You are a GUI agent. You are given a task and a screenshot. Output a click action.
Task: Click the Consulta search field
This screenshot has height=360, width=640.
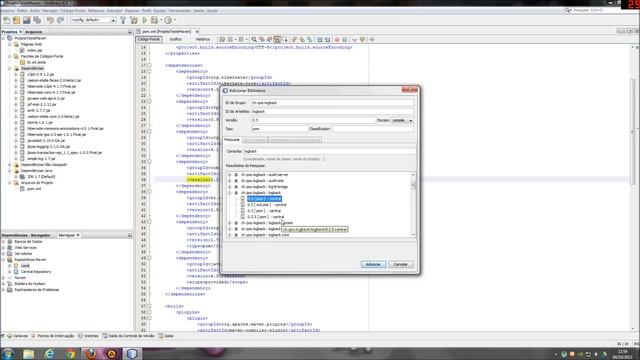(x=329, y=151)
